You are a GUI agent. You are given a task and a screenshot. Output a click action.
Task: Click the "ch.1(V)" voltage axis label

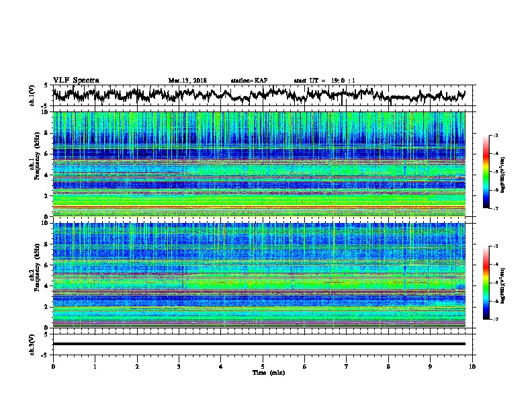pyautogui.click(x=32, y=95)
